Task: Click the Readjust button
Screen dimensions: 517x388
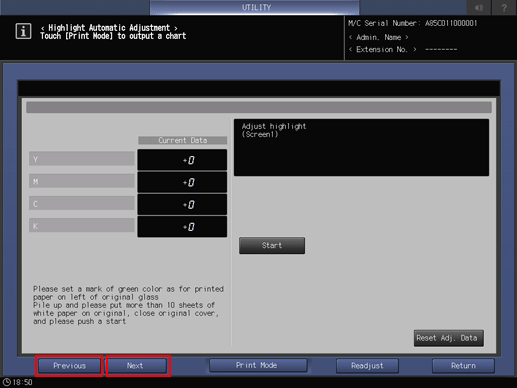Action: (x=367, y=366)
